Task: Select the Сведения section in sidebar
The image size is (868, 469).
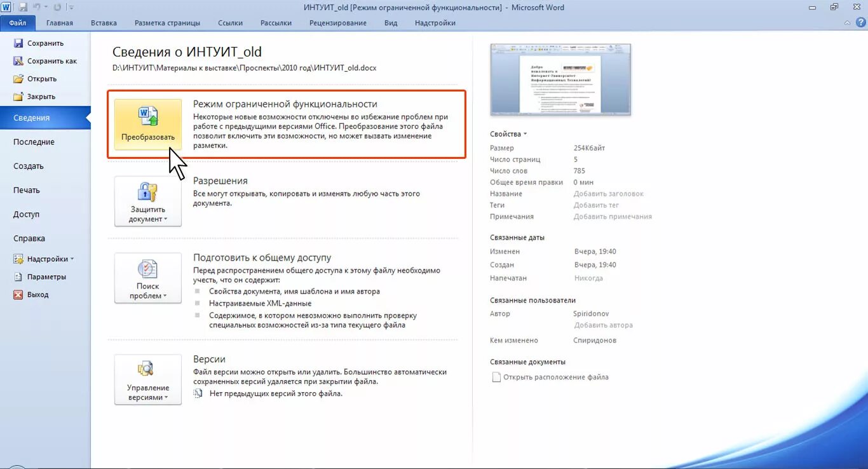Action: coord(45,118)
